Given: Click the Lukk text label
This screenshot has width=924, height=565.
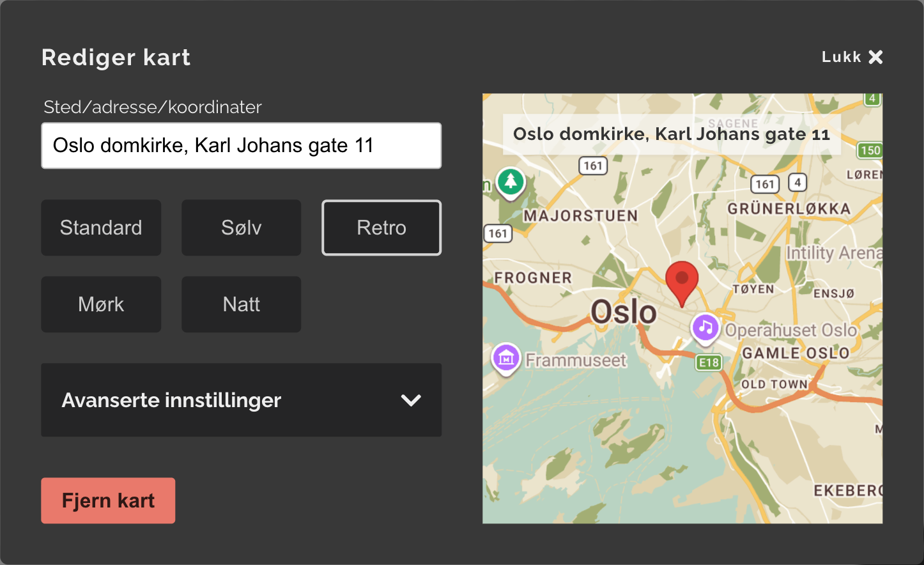Looking at the screenshot, I should tap(842, 57).
